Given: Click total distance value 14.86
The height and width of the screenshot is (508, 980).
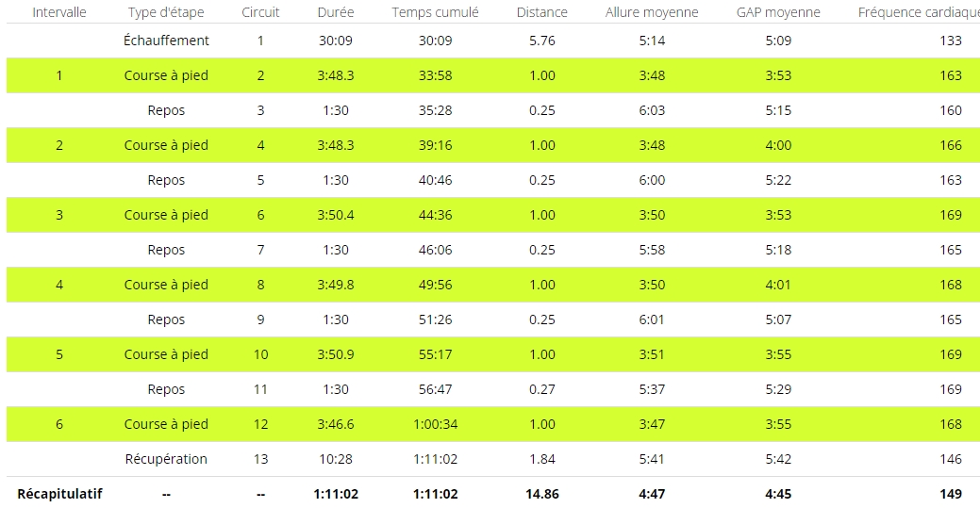Looking at the screenshot, I should tap(542, 494).
